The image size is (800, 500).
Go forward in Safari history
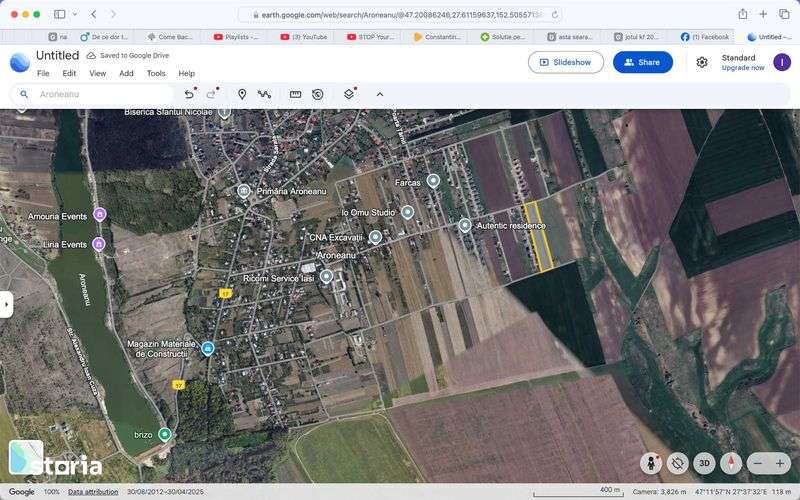113,14
